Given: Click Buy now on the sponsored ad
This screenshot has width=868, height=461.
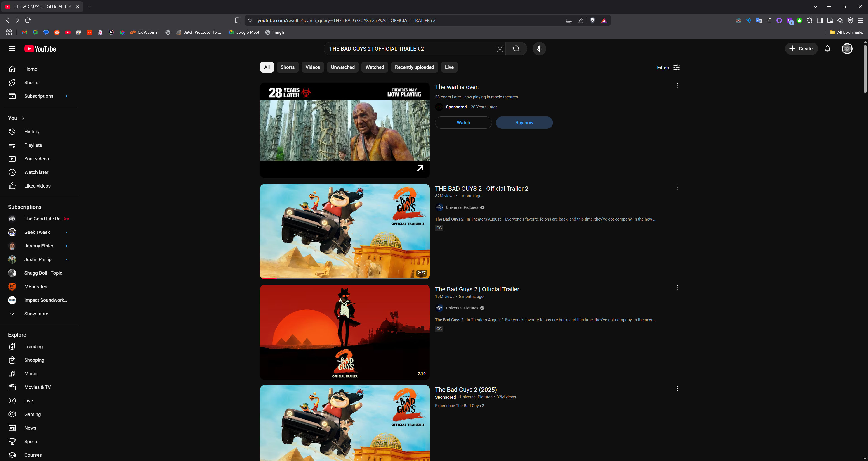Looking at the screenshot, I should pyautogui.click(x=524, y=123).
